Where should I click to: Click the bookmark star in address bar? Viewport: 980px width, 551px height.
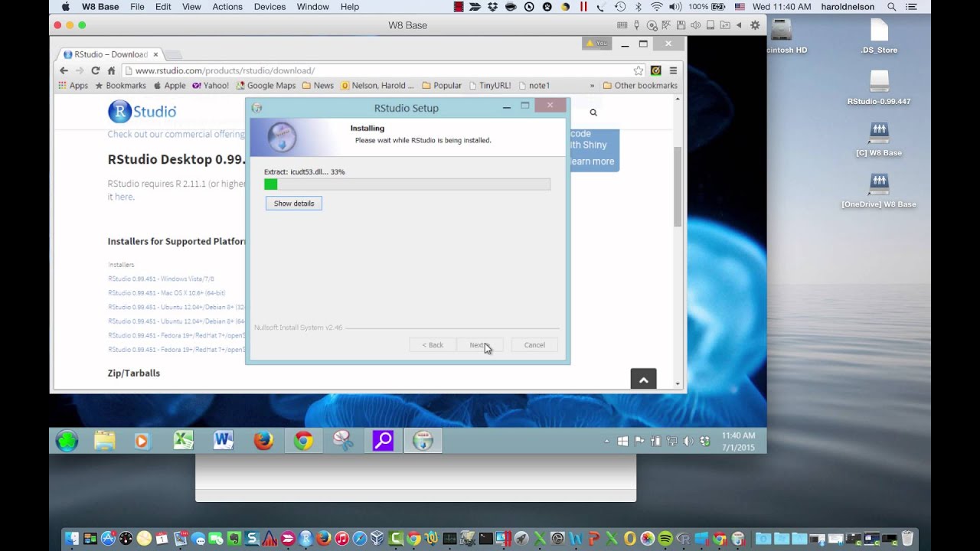pos(639,70)
